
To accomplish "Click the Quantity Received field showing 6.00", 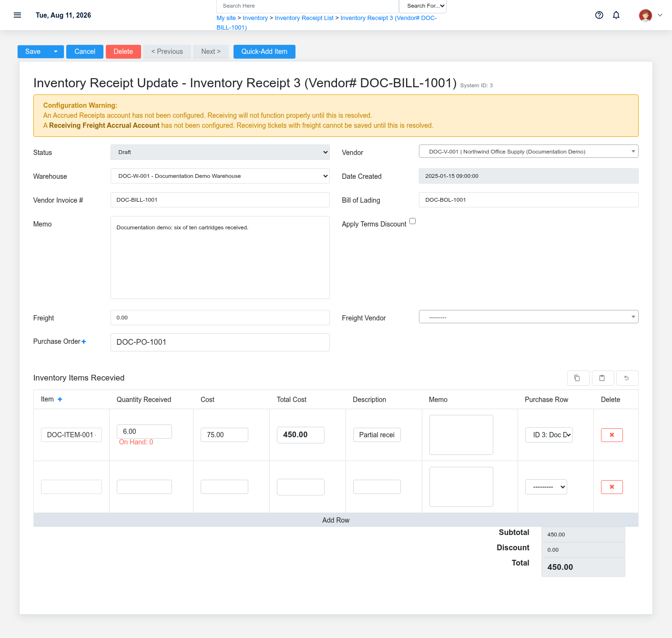I will tap(144, 432).
